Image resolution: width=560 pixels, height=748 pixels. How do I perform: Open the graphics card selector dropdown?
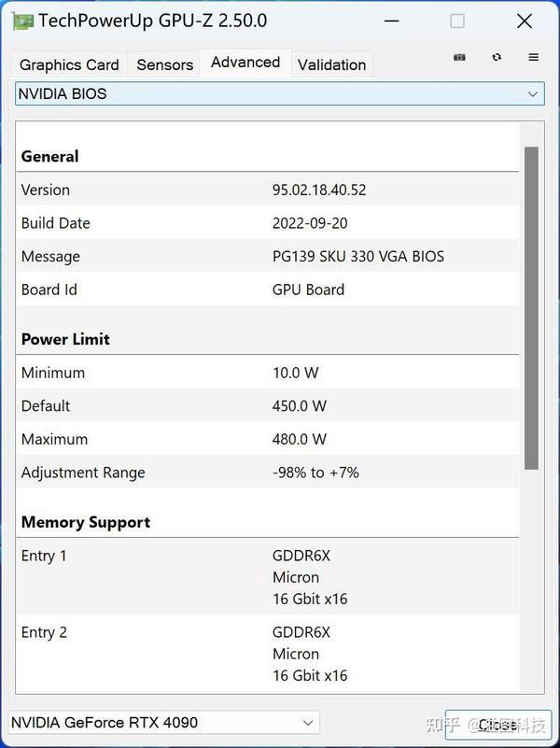pyautogui.click(x=163, y=722)
